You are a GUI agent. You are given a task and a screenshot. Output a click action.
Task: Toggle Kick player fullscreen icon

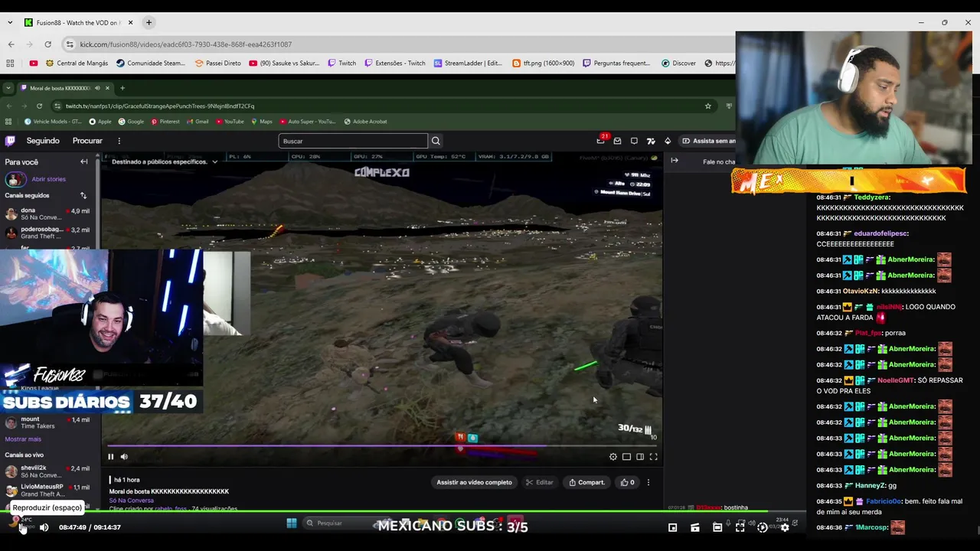(740, 527)
